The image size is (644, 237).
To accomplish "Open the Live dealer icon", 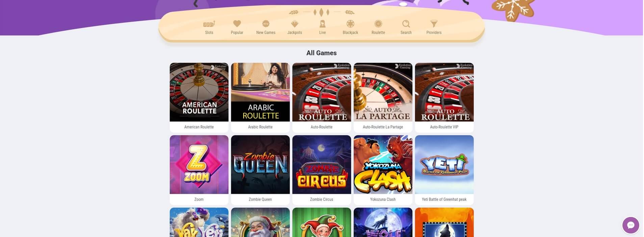I will click(x=323, y=24).
